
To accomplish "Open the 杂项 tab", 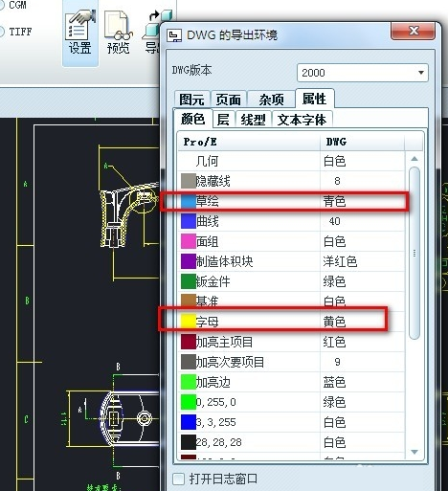I will (x=271, y=100).
